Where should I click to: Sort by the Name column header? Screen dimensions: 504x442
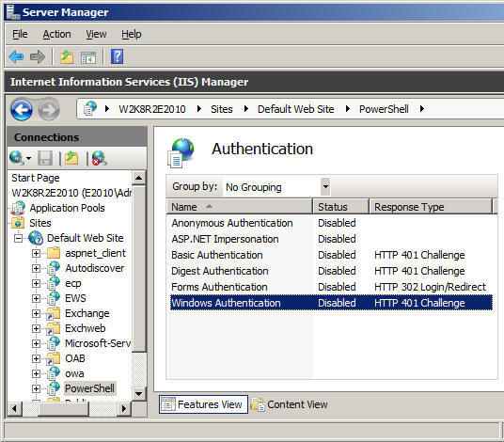click(x=240, y=207)
